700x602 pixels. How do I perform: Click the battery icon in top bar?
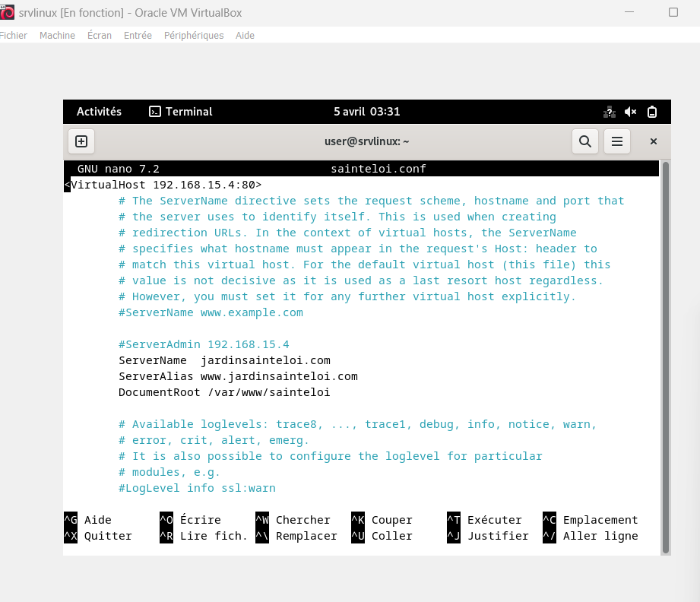click(x=651, y=112)
